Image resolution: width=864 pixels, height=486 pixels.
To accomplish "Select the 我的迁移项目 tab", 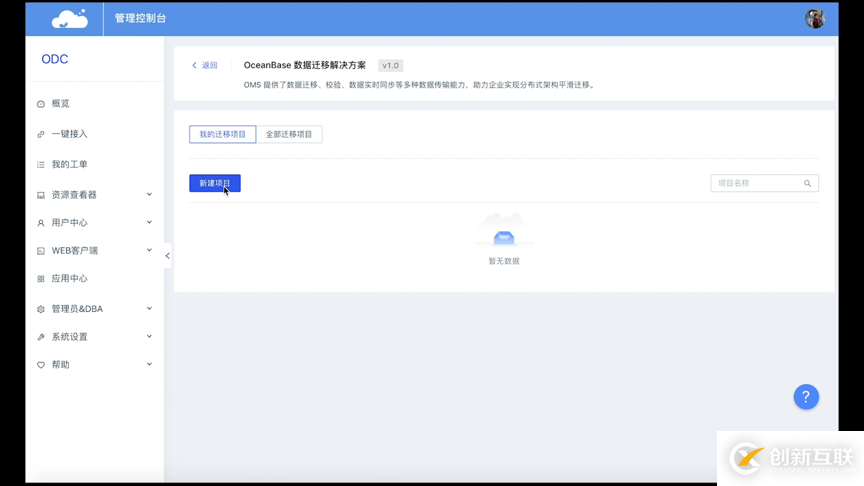I will point(223,134).
